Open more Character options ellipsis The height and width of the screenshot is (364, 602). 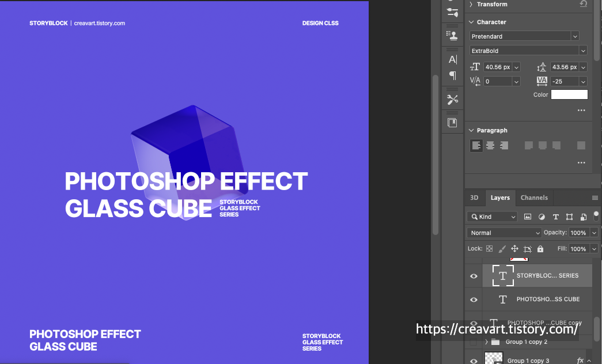pos(581,110)
